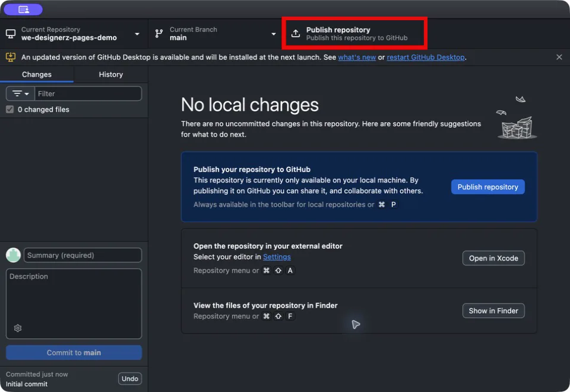Click the Initial commit text
Viewport: 570px width, 392px height.
[27, 384]
